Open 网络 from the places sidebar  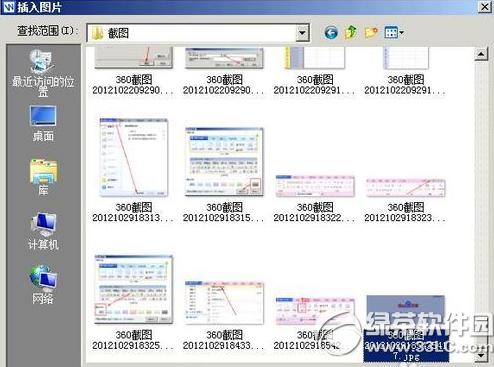(43, 285)
